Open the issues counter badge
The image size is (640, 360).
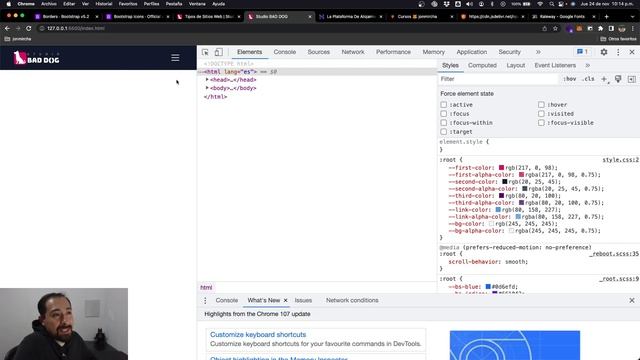pos(582,52)
